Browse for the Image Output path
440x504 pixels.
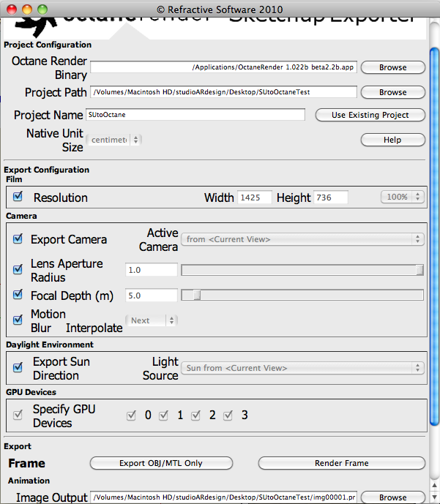point(393,497)
